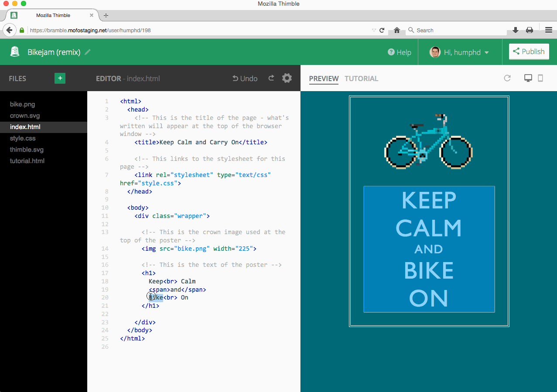Screen dimensions: 557x392
Task: Go to browser home page
Action: [397, 30]
